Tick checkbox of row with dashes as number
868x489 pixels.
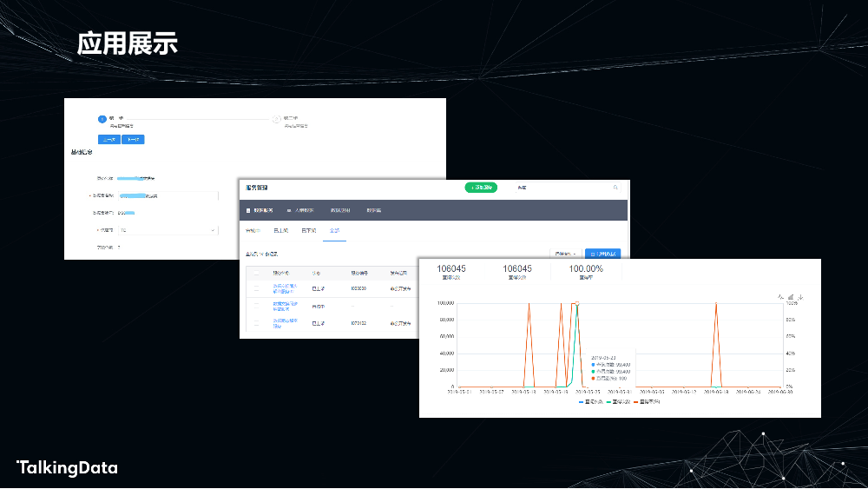coord(256,307)
